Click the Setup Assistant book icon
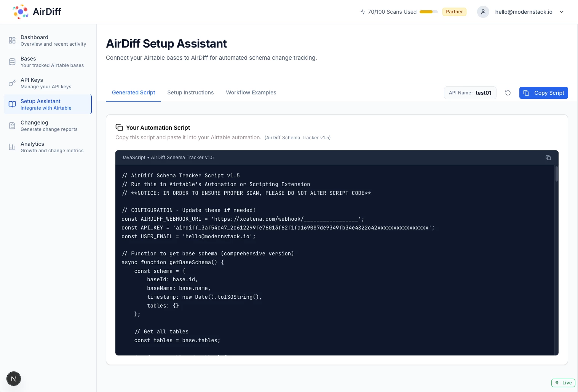 [x=12, y=104]
